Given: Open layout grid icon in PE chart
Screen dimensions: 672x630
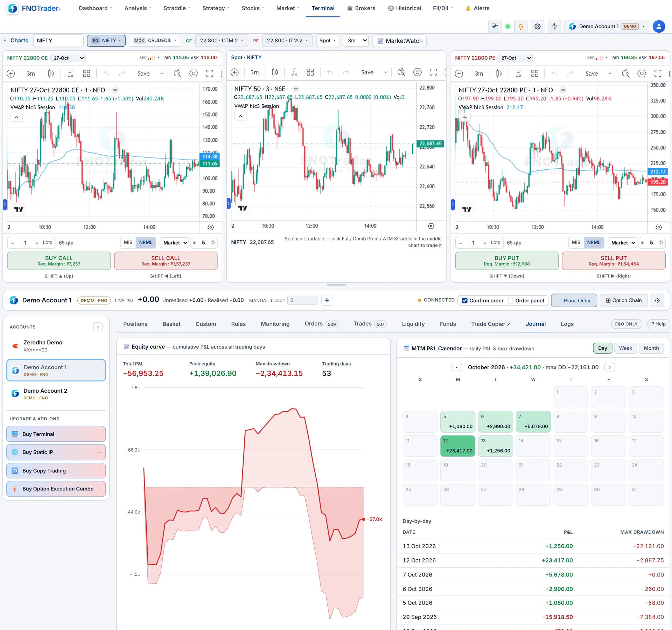Looking at the screenshot, I should coord(534,73).
